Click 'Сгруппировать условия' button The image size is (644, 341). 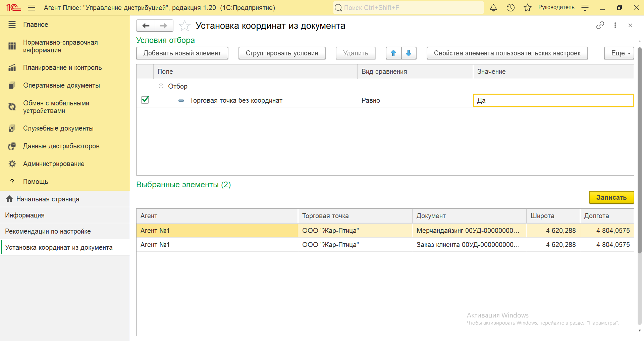click(x=282, y=53)
